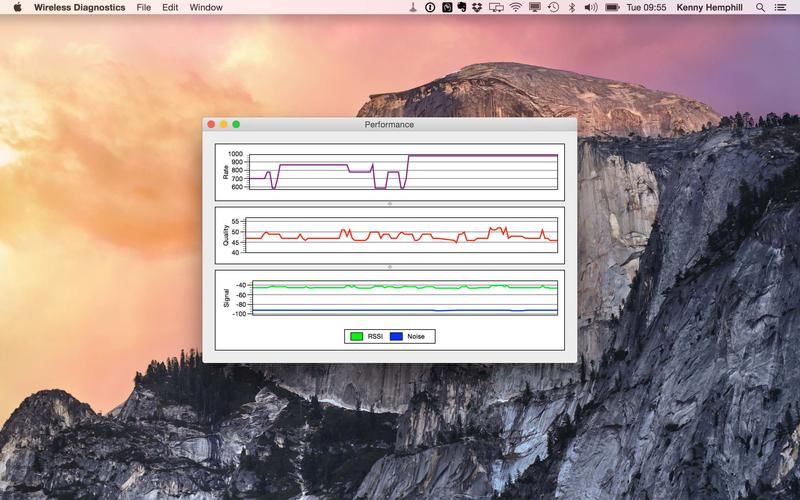Click the blue Noise legend swatch
The image size is (800, 500).
[396, 336]
